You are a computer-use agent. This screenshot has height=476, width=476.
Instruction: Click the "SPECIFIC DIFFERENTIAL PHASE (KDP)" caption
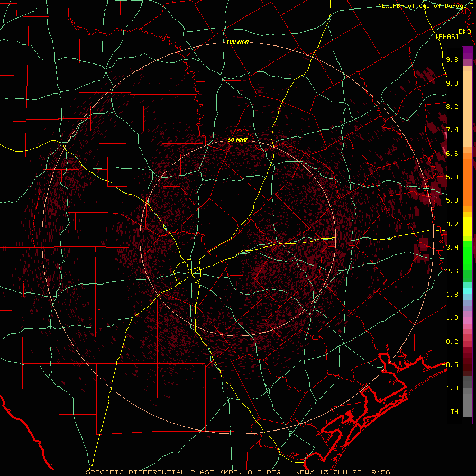tap(165, 472)
